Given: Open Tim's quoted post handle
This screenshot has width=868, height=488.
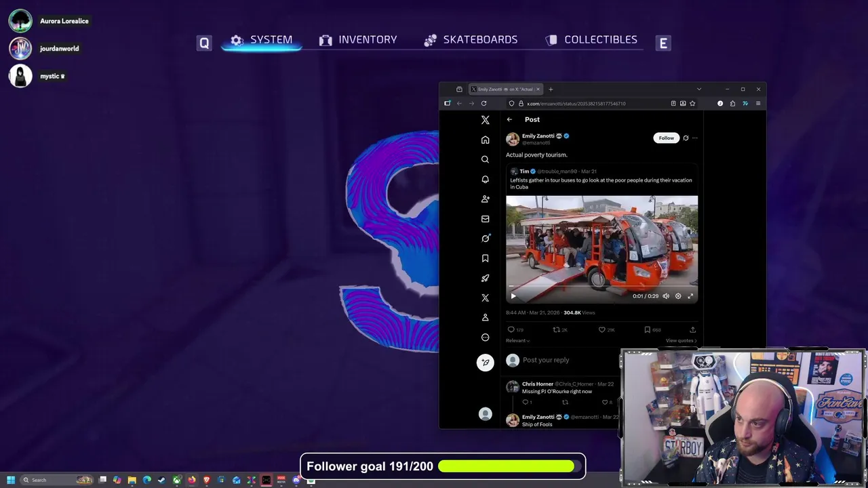Looking at the screenshot, I should point(558,171).
